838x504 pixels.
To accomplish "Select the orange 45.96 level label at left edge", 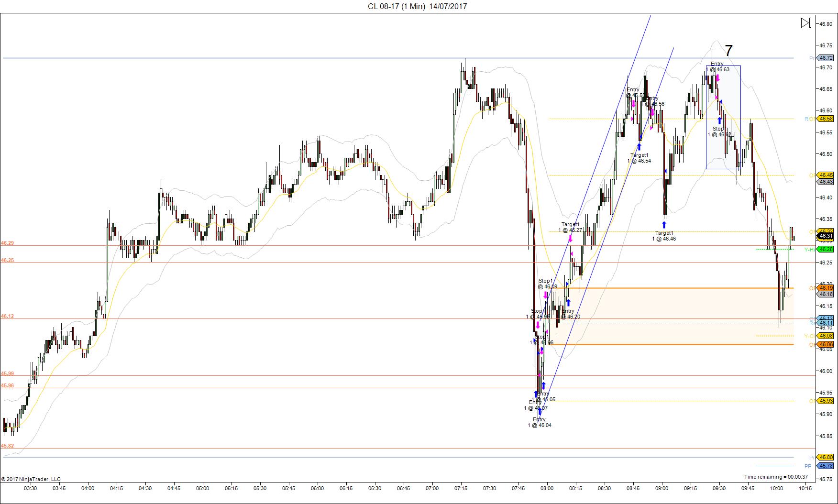I will click(7, 385).
